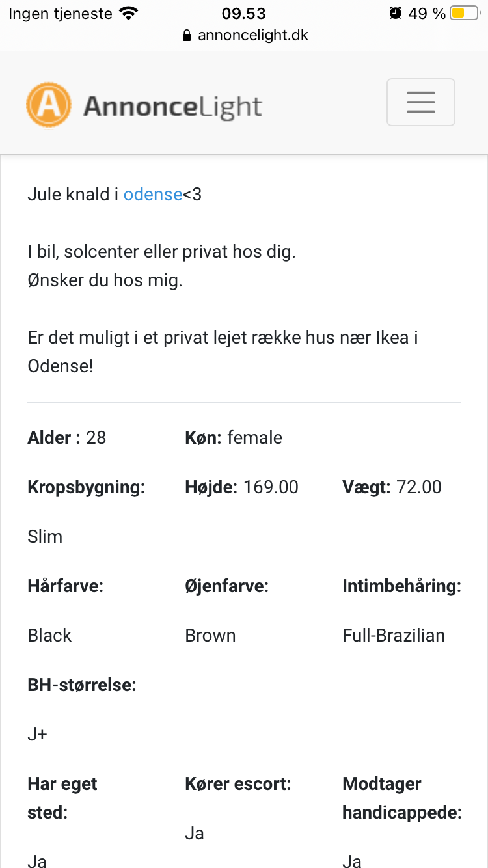Image resolution: width=488 pixels, height=868 pixels.
Task: Click the 'Højde: 169.00' field
Action: tap(242, 487)
